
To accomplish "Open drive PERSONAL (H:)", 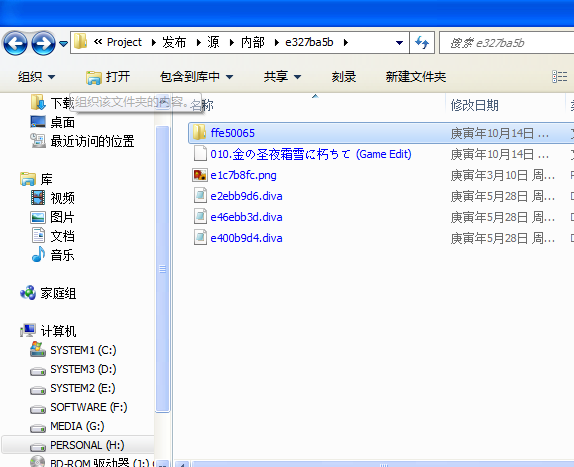I will pos(78,445).
